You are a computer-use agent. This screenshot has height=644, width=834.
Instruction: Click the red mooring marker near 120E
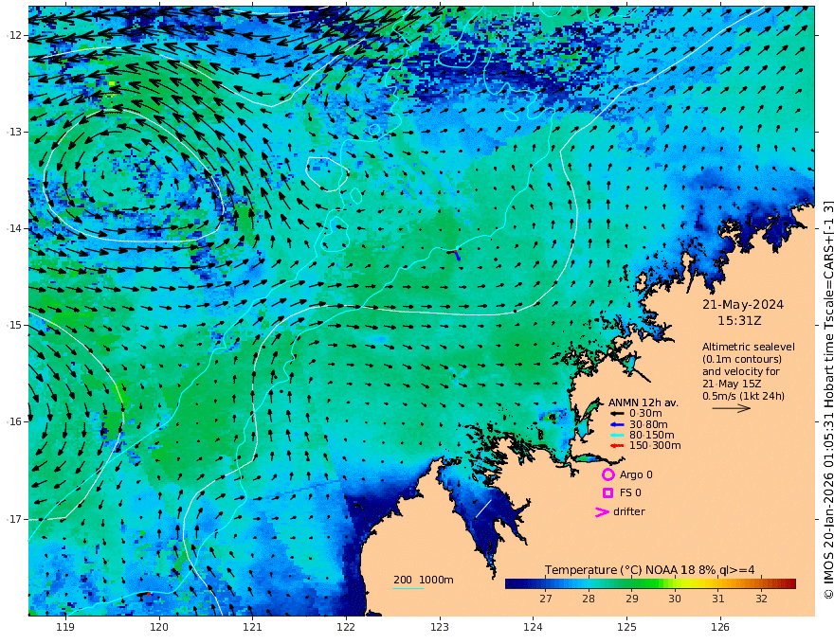pos(149,594)
